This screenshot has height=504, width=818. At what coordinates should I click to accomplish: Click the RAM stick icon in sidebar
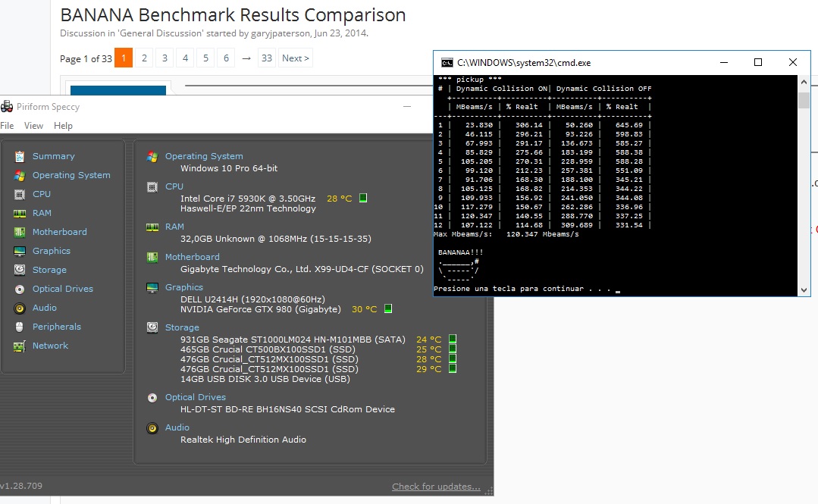pyautogui.click(x=19, y=214)
